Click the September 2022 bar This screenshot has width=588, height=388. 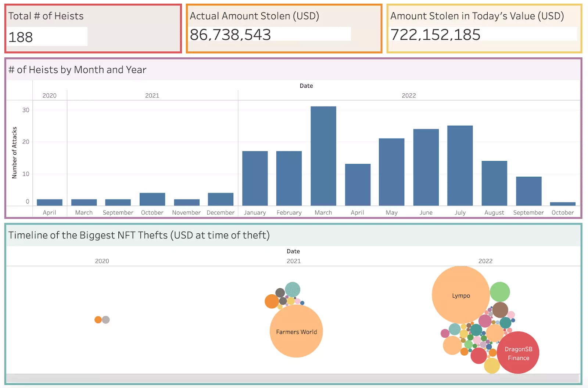pyautogui.click(x=528, y=191)
